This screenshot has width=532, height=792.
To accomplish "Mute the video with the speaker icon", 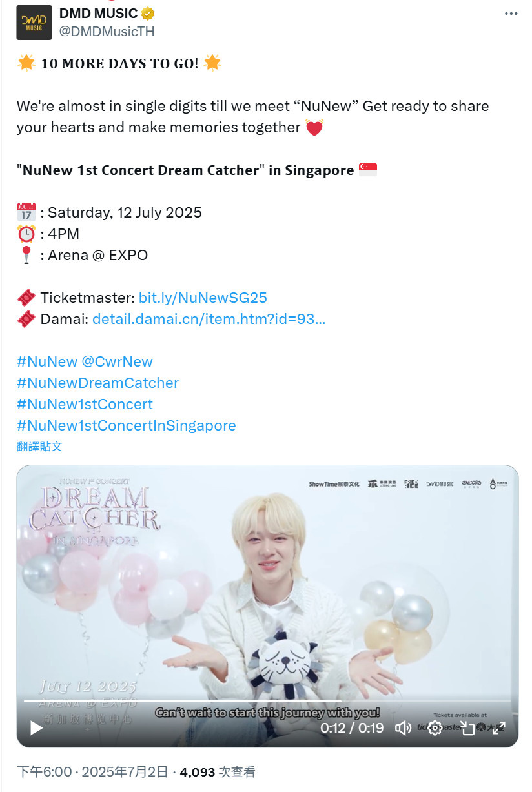I will pyautogui.click(x=403, y=728).
